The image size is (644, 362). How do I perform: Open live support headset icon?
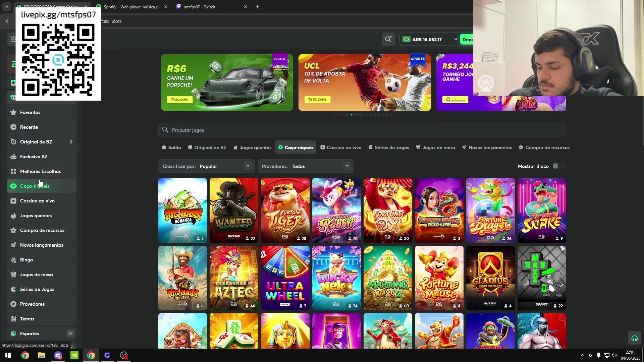click(634, 338)
